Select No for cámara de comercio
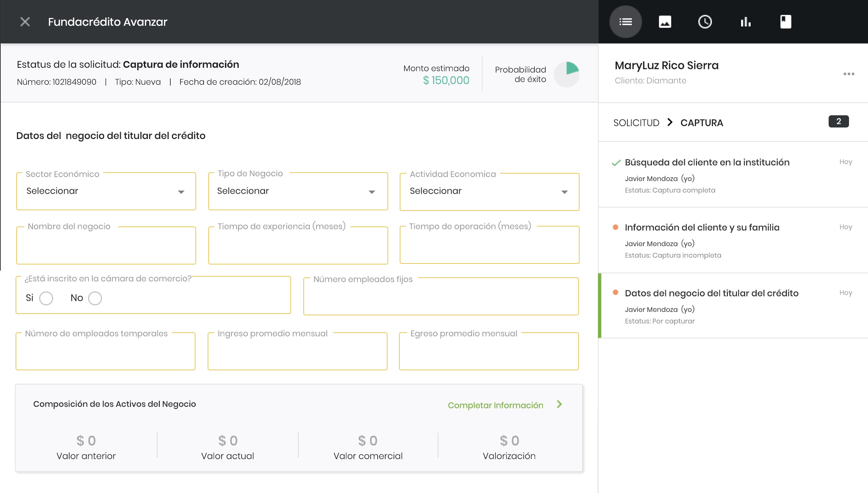 click(x=95, y=298)
